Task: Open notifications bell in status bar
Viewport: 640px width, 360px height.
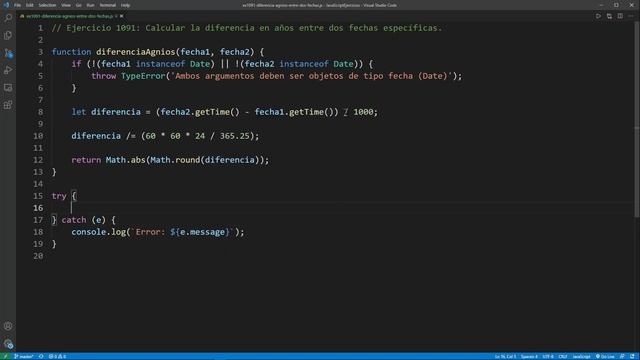Action: tap(632, 356)
